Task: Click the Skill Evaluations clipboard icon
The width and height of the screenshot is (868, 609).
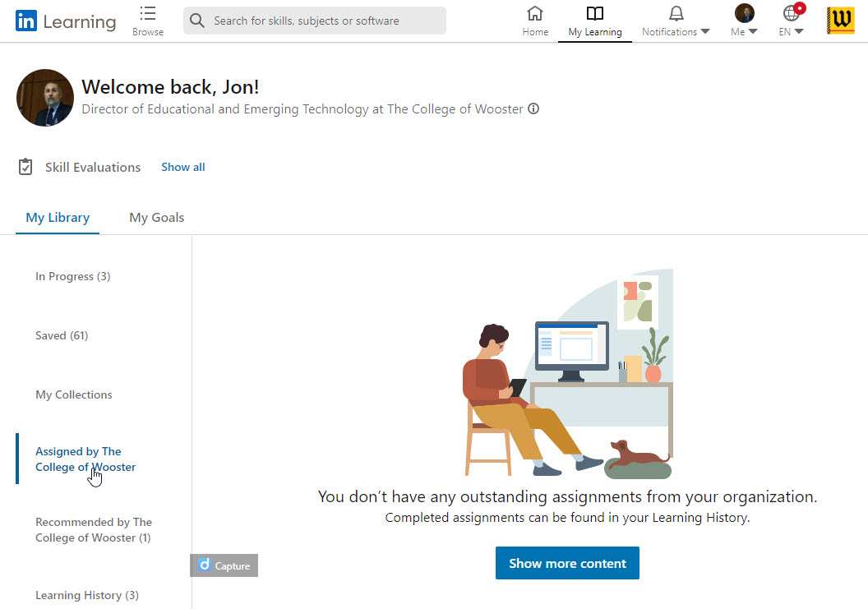Action: click(25, 167)
